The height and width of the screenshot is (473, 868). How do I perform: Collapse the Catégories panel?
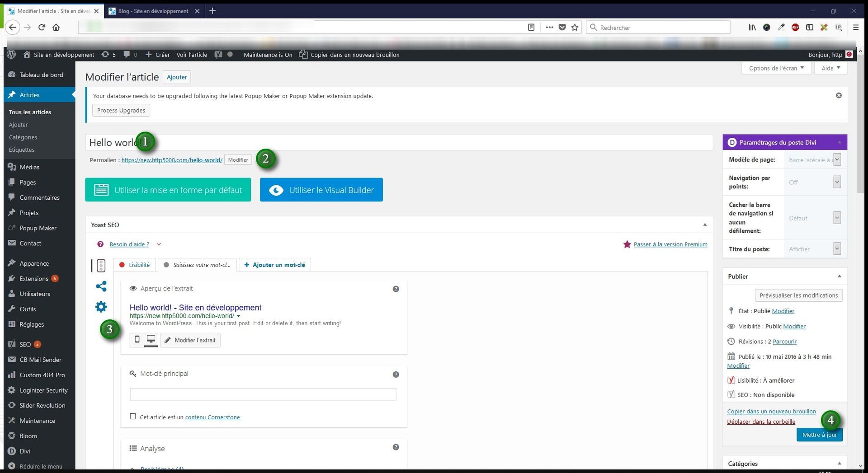click(x=839, y=463)
